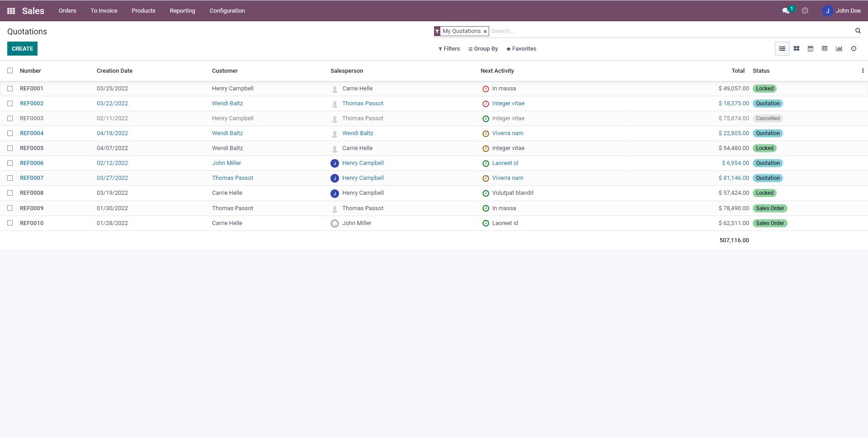This screenshot has height=437, width=868.
Task: Open the conversations chat icon
Action: click(786, 11)
